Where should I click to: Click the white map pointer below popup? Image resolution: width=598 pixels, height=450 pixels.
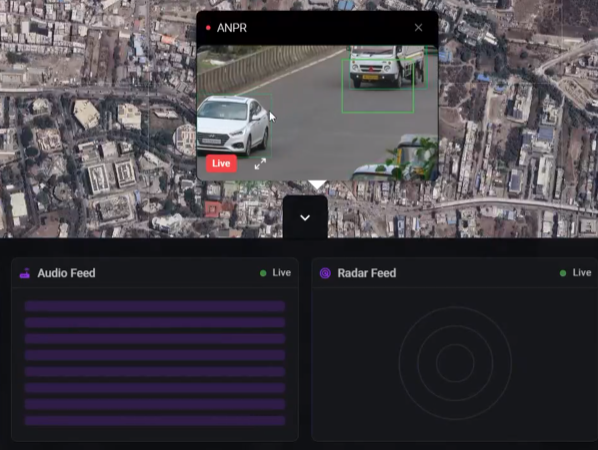coord(317,185)
